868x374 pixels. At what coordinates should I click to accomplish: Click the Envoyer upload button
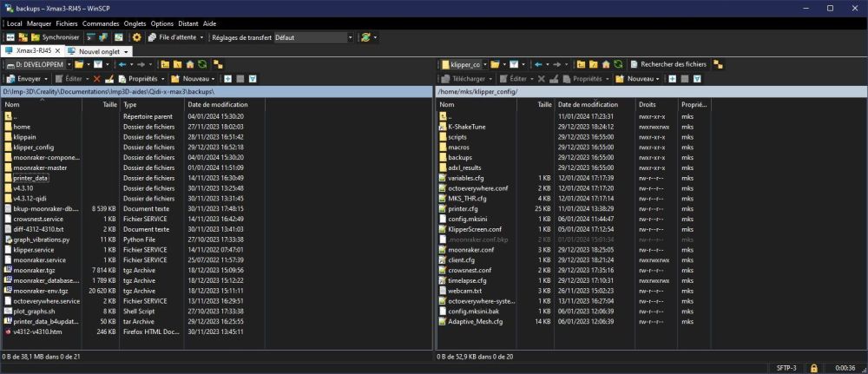click(x=23, y=79)
